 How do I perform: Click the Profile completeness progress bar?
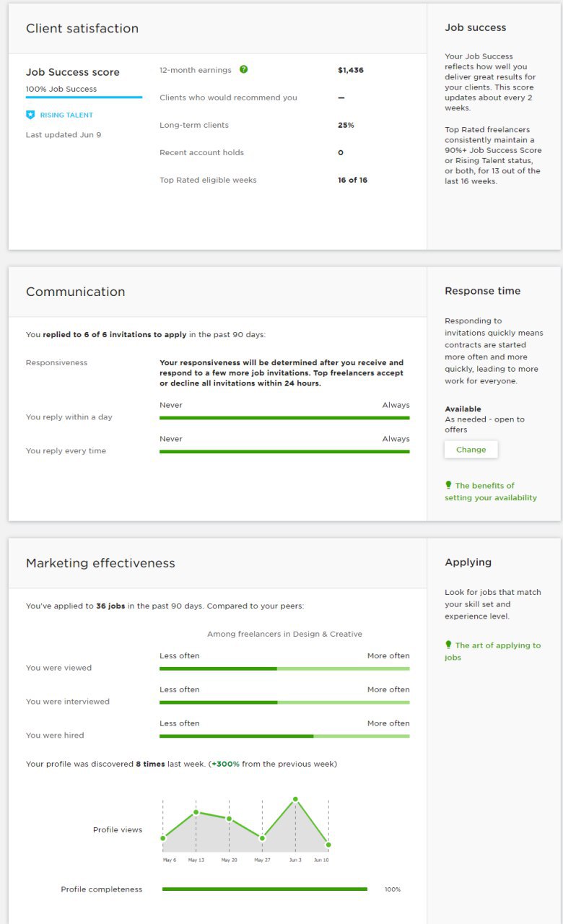[265, 889]
